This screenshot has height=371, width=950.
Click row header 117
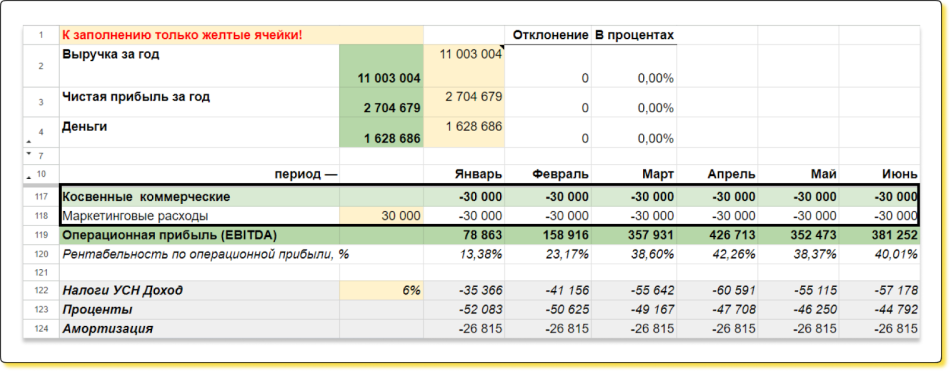point(41,196)
